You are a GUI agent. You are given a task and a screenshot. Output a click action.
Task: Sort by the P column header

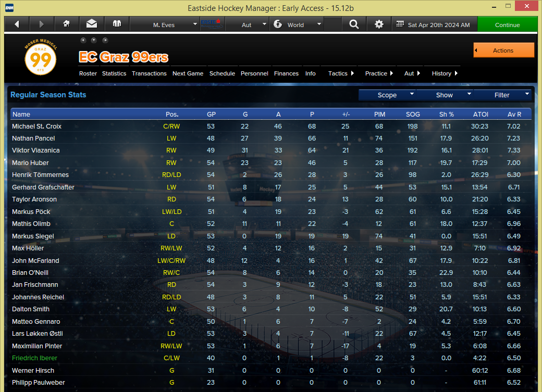pos(312,114)
